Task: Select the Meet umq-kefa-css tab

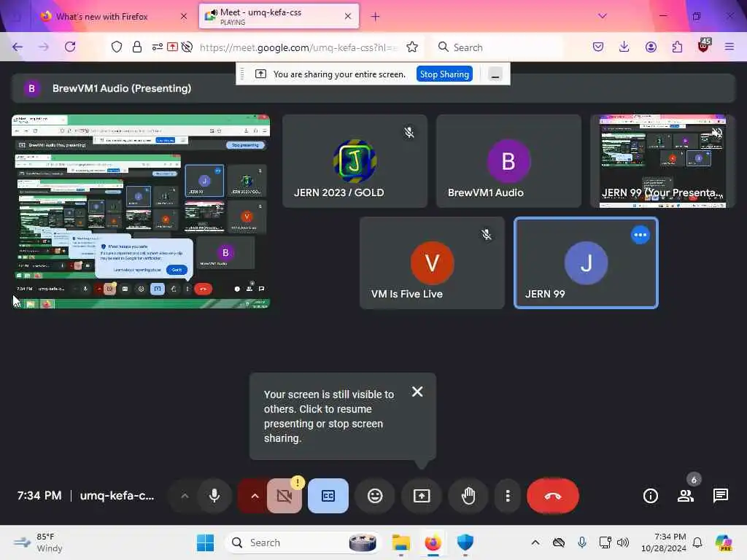Action: tap(279, 16)
